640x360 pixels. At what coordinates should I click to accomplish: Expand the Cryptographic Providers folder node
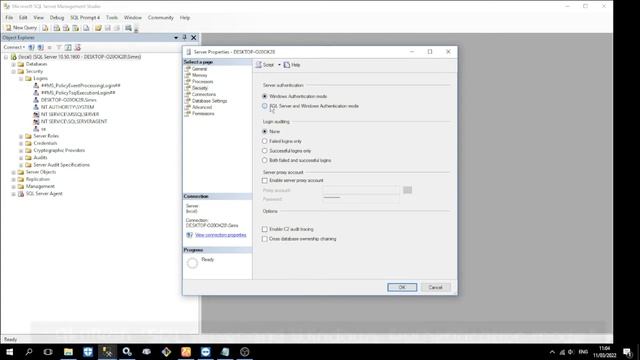(21, 151)
